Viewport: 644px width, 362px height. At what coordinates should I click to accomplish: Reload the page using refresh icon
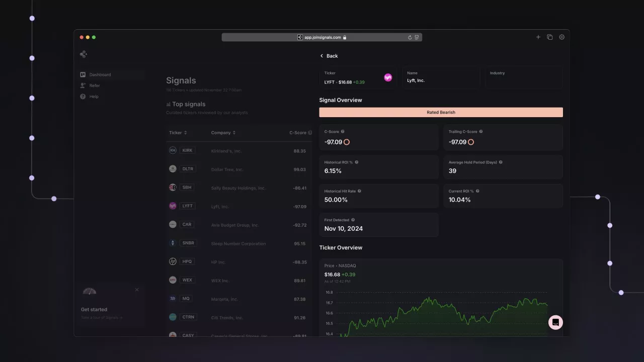point(410,37)
